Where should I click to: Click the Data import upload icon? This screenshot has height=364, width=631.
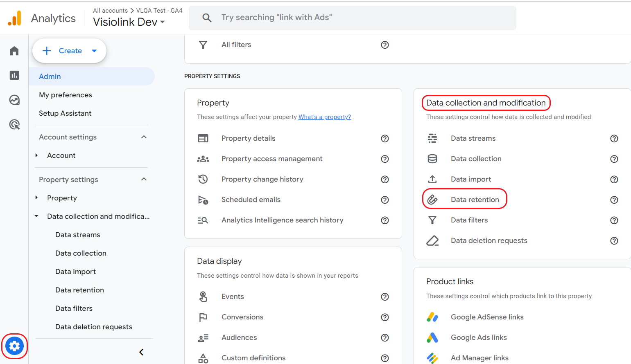432,179
